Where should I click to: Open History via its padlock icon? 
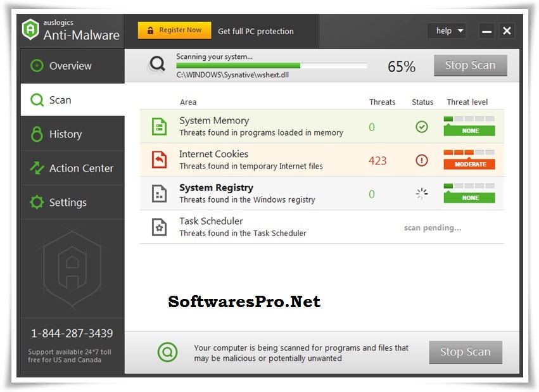click(x=37, y=134)
